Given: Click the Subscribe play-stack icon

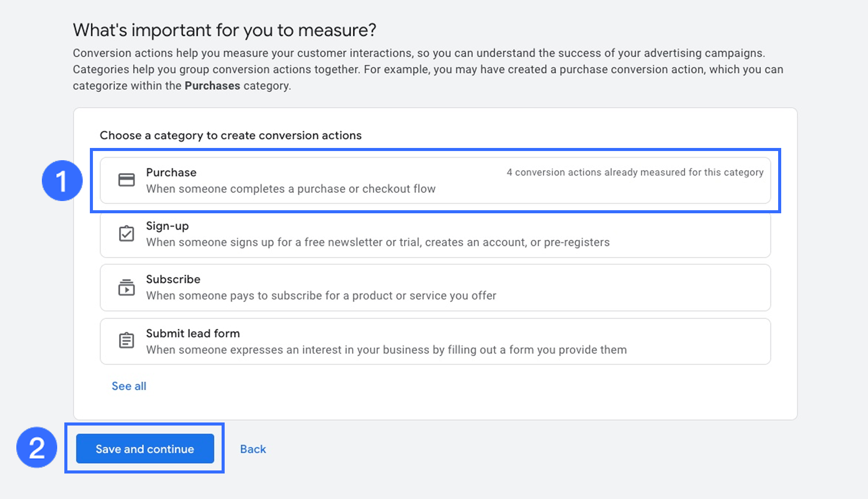Looking at the screenshot, I should pos(126,287).
